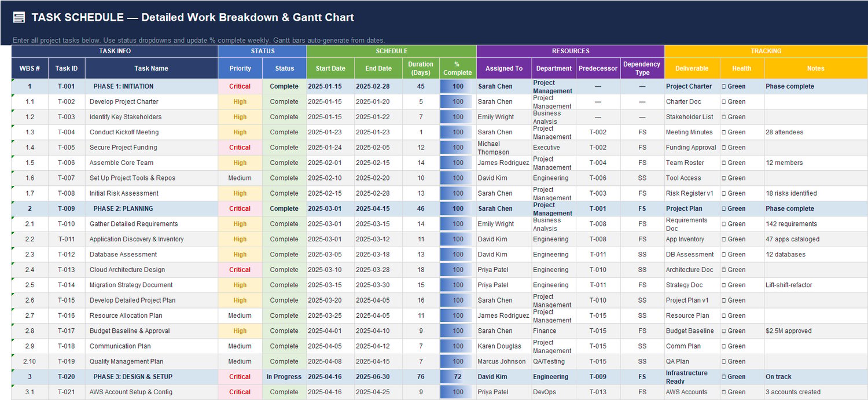Click the Department column header
868x400 pixels.
554,68
